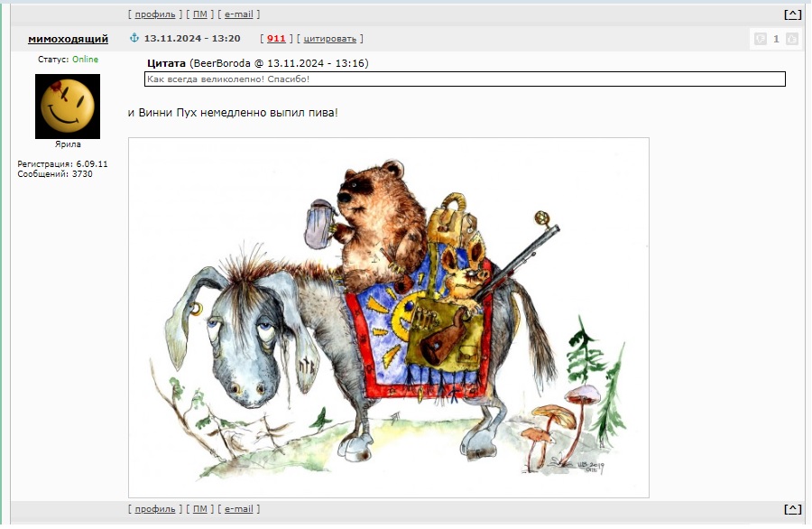Click the user rank label Ярила
Screen dimensions: 812x529
tap(68, 144)
